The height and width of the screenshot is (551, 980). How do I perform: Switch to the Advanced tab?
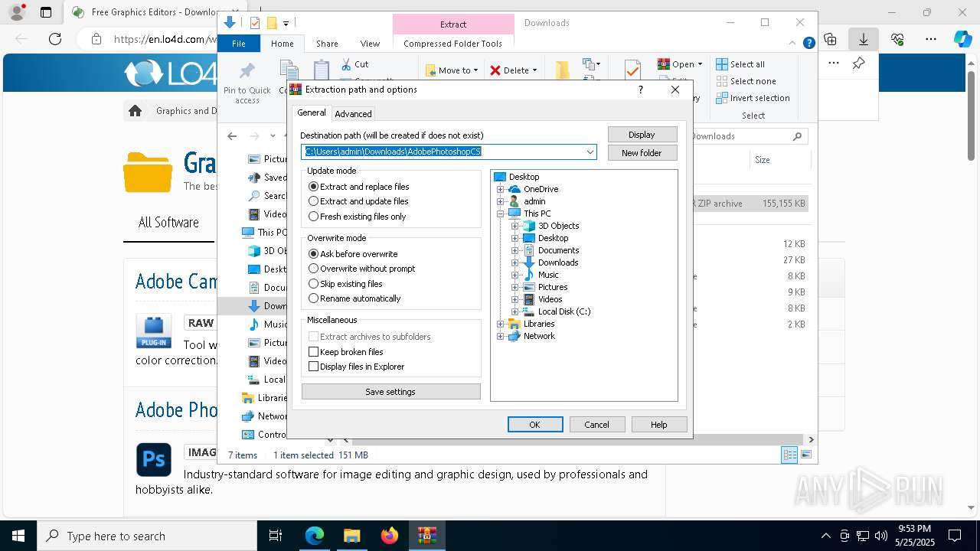353,114
